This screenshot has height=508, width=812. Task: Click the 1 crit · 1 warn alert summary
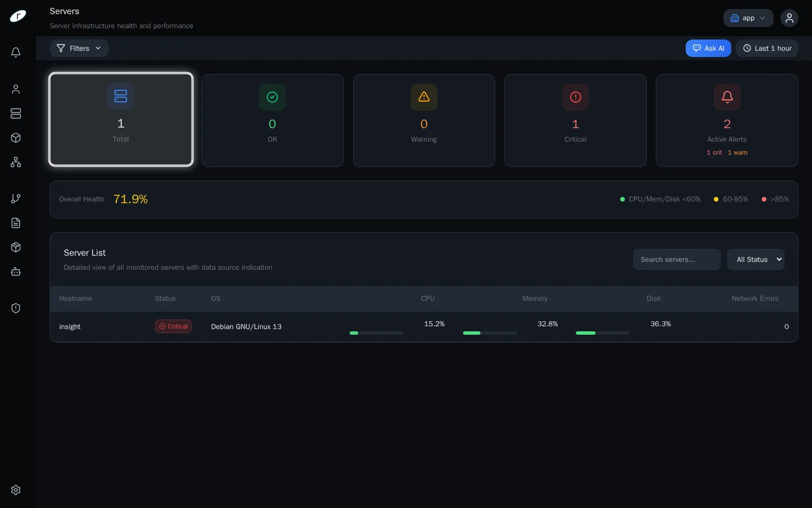click(x=727, y=152)
